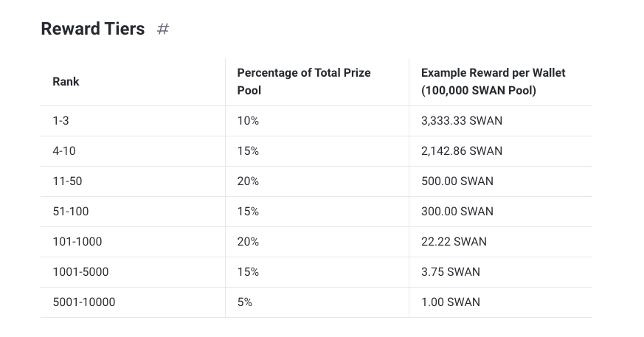Select the 11-50 rank cell

pyautogui.click(x=67, y=181)
